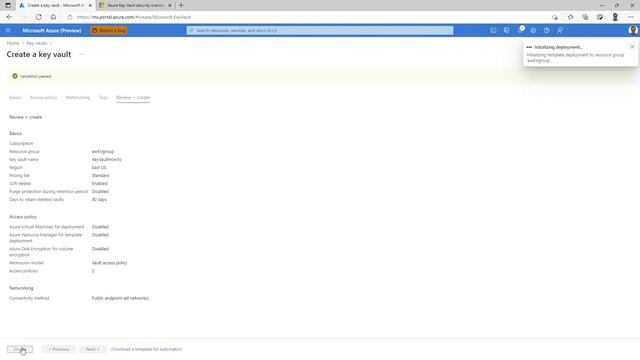Switch to the Tags tab
The height and width of the screenshot is (360, 640).
coord(103,98)
